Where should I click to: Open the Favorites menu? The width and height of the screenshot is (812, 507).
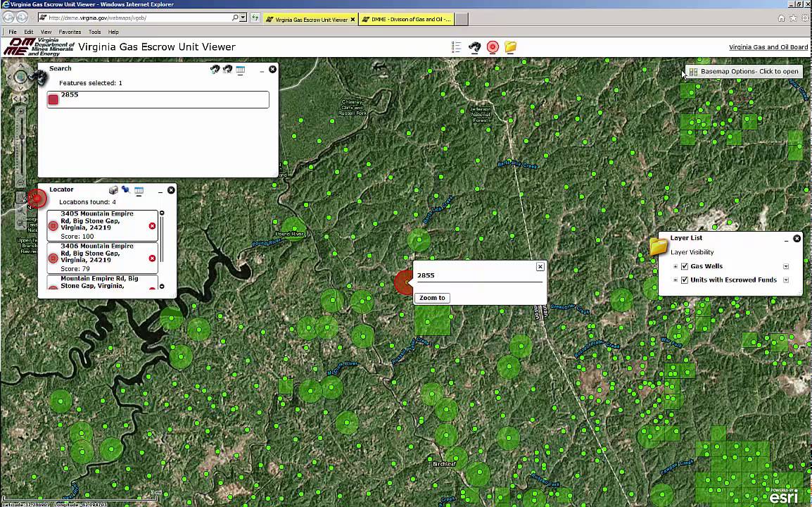click(x=70, y=32)
